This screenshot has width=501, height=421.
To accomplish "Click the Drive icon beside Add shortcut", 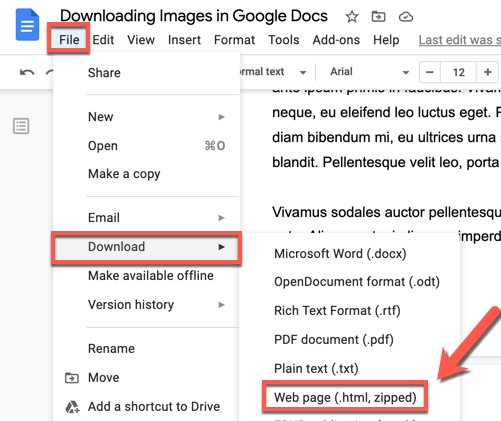I will coord(72,407).
